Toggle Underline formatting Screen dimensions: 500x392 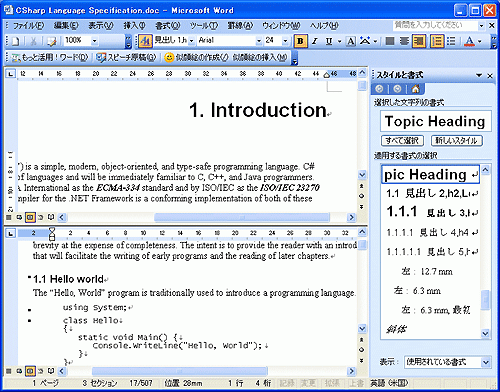(x=329, y=41)
